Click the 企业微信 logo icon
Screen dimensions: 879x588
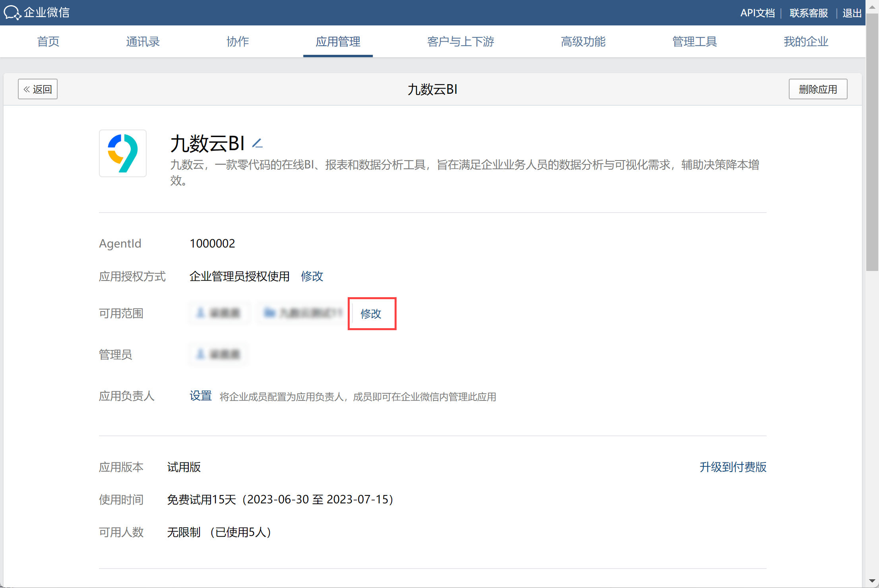12,12
